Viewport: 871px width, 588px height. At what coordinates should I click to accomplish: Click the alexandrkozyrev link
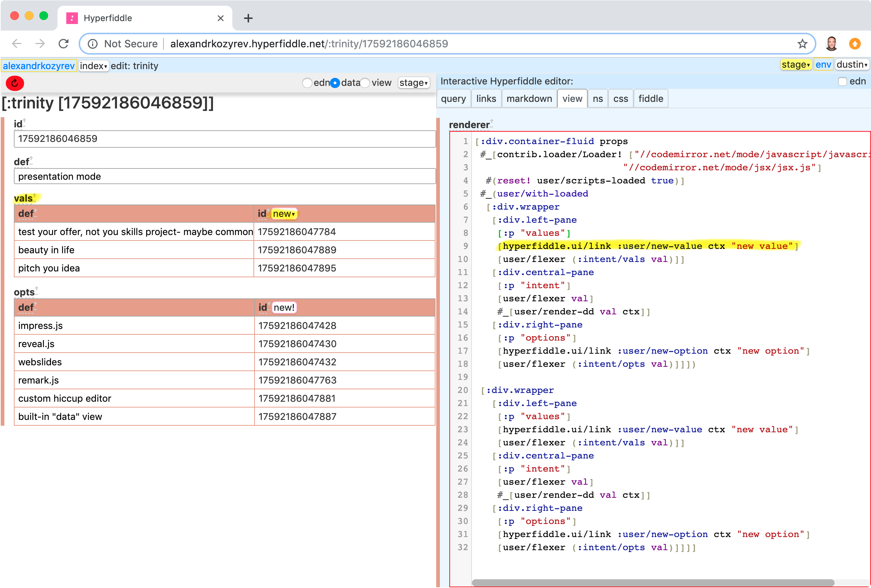tap(39, 66)
